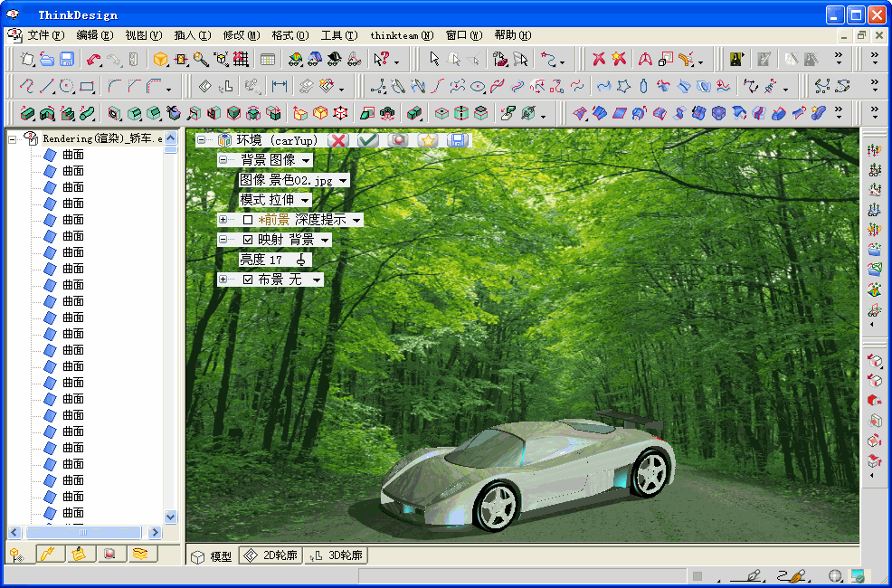
Task: Uncheck the 布景 无 checkbox
Action: point(248,280)
